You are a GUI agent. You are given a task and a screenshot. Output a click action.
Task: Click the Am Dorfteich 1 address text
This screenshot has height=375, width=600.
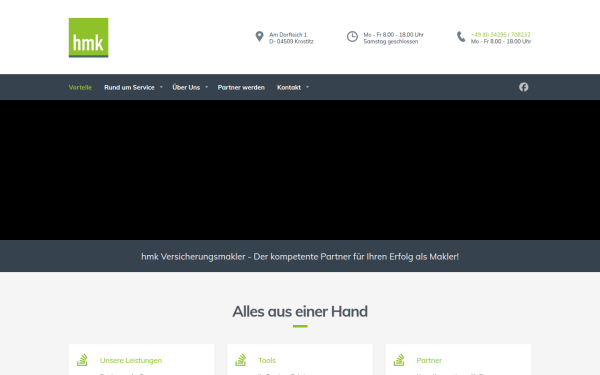click(x=288, y=34)
